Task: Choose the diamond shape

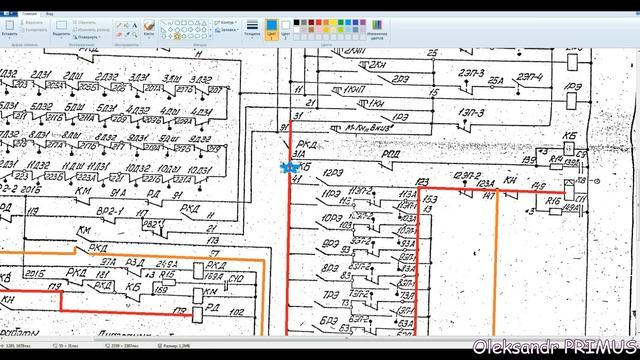Action: 170,30
